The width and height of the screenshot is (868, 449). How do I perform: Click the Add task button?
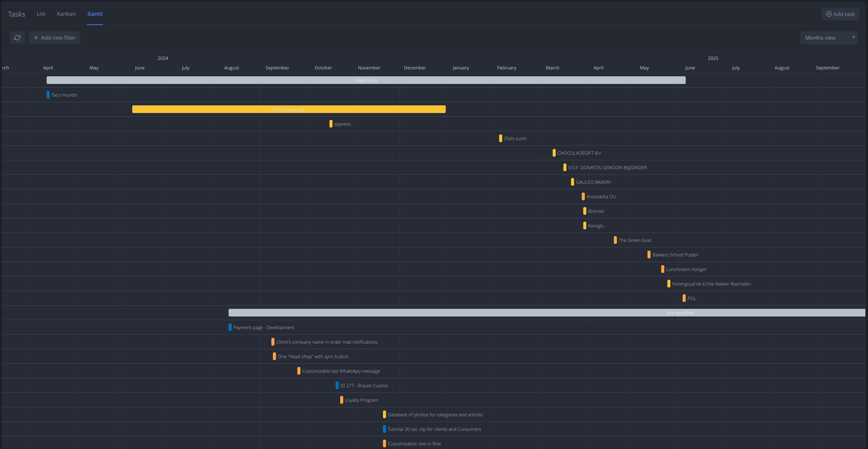(840, 14)
